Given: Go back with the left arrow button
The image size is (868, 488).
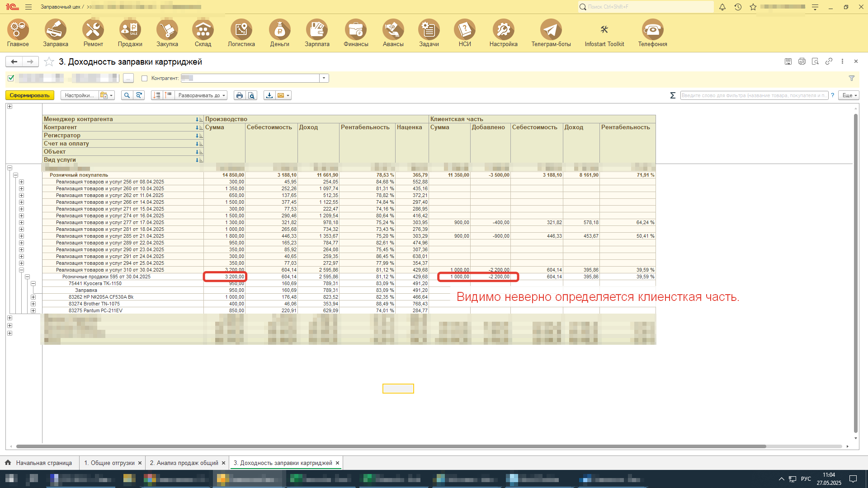Looking at the screenshot, I should pos(14,61).
